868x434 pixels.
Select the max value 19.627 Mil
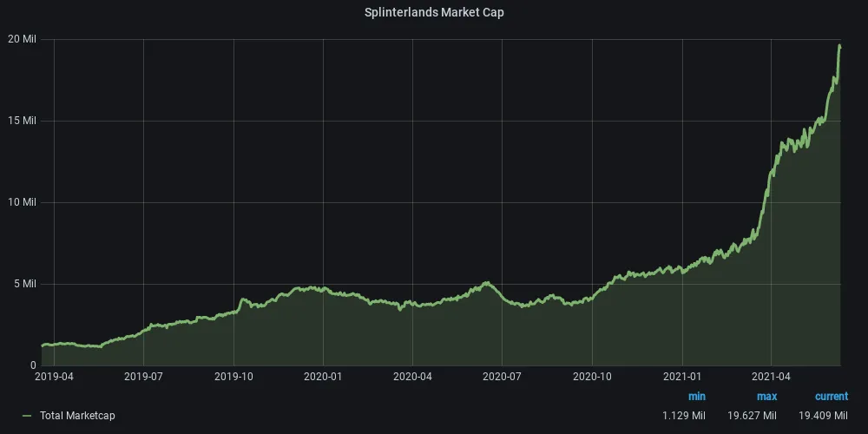pyautogui.click(x=753, y=415)
